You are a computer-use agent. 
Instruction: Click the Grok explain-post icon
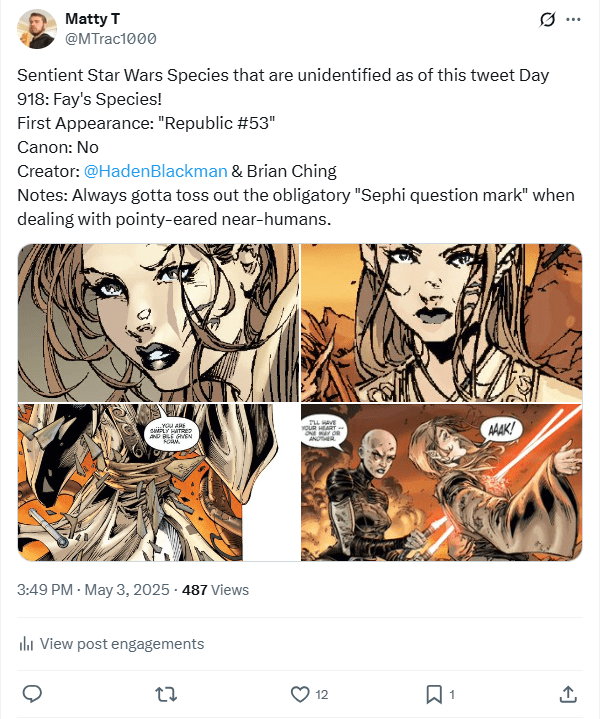(x=547, y=19)
